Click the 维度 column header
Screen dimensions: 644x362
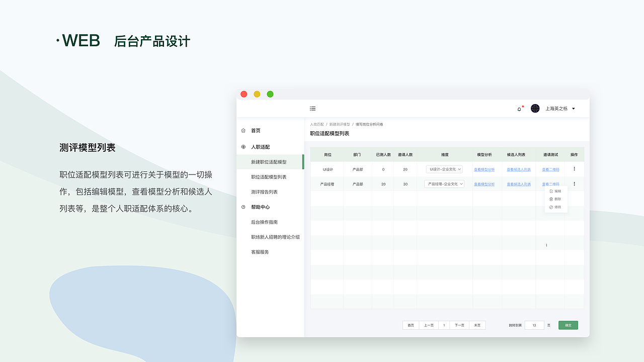445,155
